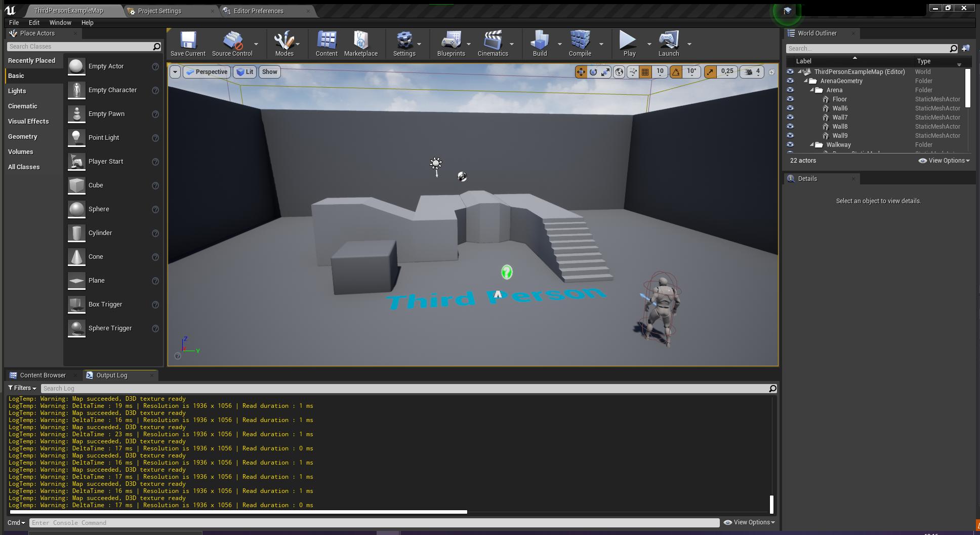Click the Cone shape icon
Screen dimensions: 980x535
[x=76, y=257]
